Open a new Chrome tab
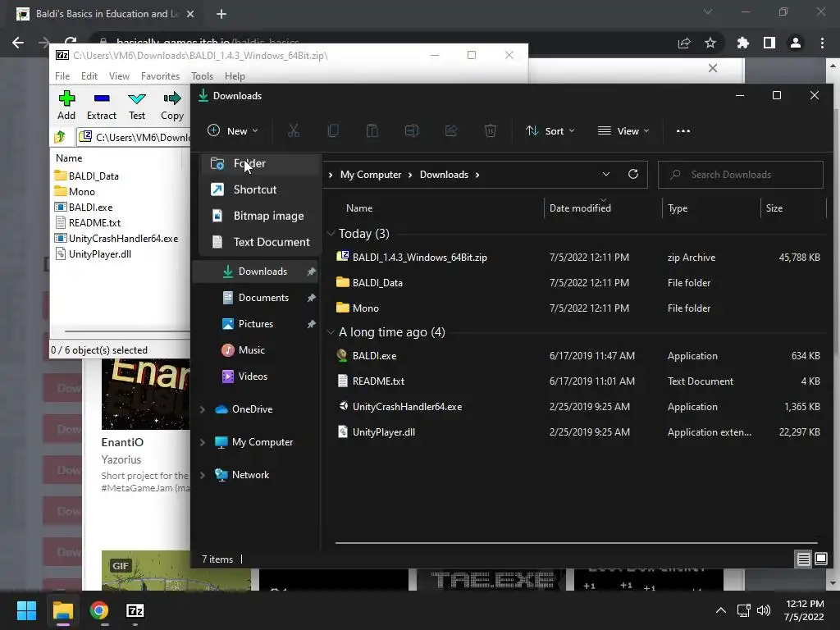840x630 pixels. pos(221,14)
